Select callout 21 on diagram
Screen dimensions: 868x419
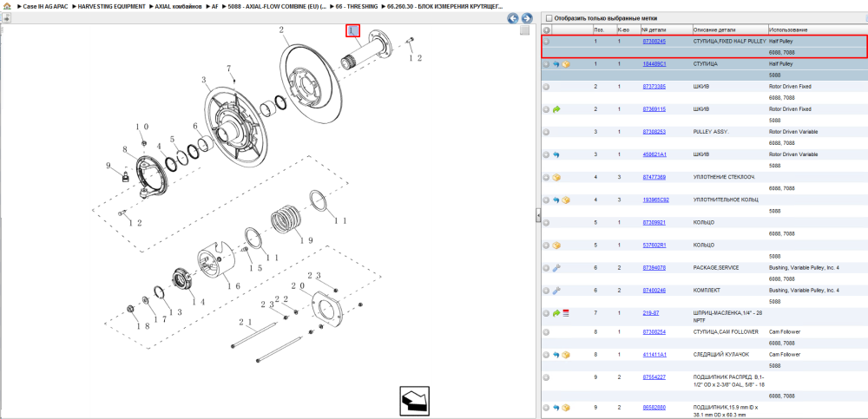(x=246, y=322)
